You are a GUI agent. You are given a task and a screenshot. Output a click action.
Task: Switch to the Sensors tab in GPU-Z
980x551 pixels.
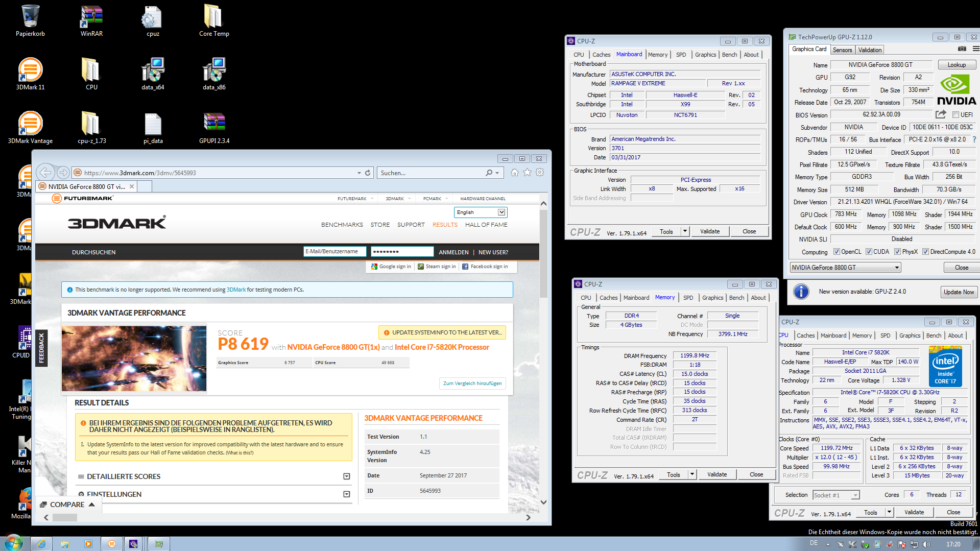842,50
